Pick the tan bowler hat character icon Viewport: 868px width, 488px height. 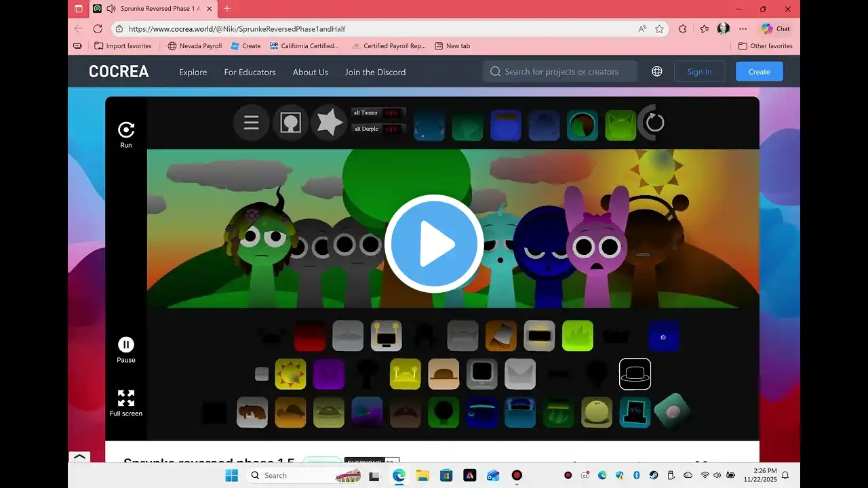443,374
